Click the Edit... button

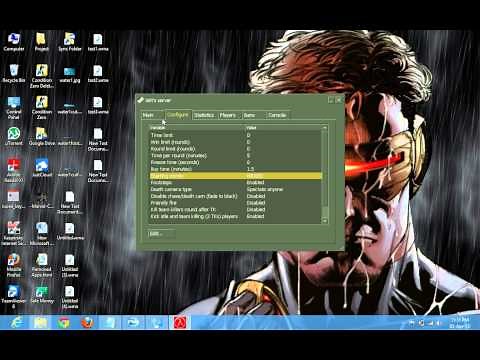coord(161,234)
